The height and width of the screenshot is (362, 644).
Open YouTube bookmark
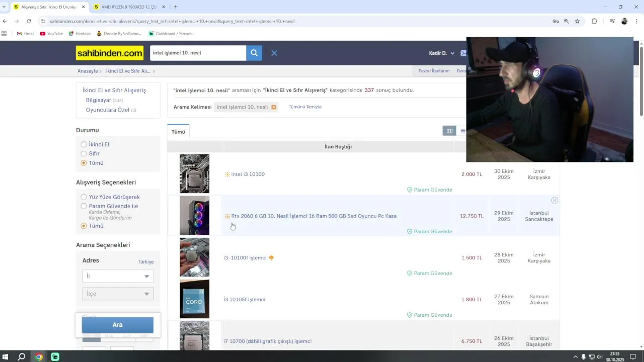(x=51, y=34)
